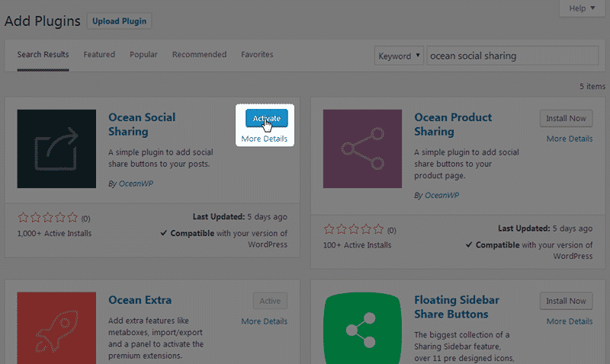Install Ocean Product Sharing now
Screen dimensions: 610x364
(566, 118)
